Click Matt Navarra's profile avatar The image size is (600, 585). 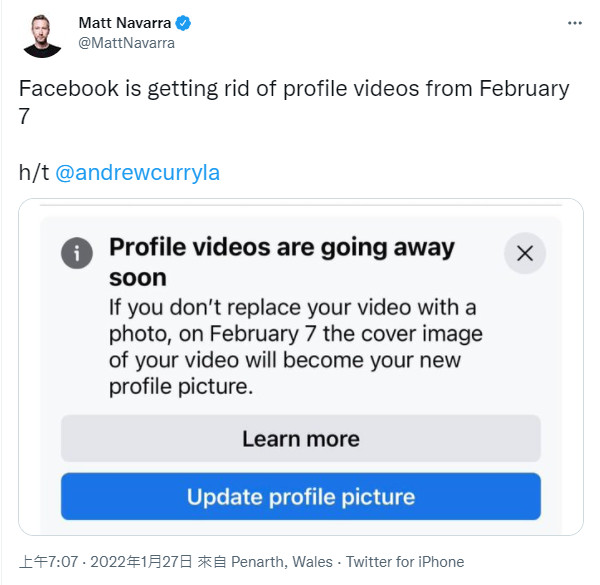point(41,34)
